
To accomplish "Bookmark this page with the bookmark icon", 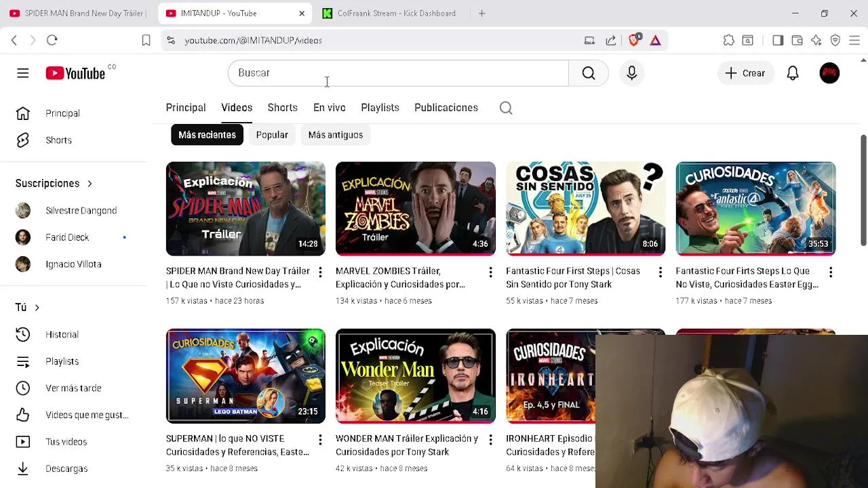I will [x=146, y=41].
